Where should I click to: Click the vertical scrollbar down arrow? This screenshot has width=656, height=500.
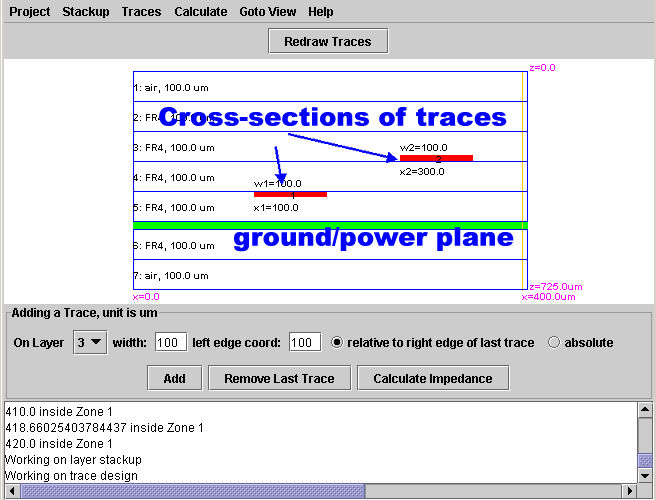tap(645, 475)
